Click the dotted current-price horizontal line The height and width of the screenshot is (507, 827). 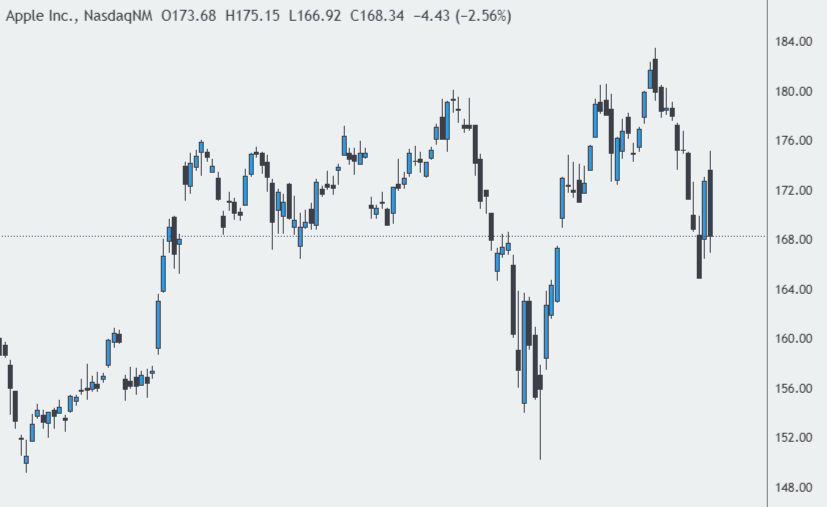pos(383,236)
